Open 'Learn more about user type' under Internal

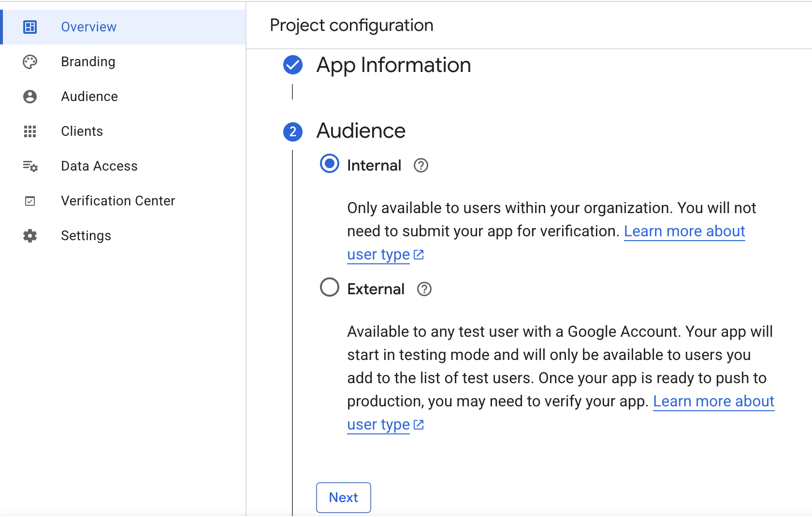tap(684, 231)
